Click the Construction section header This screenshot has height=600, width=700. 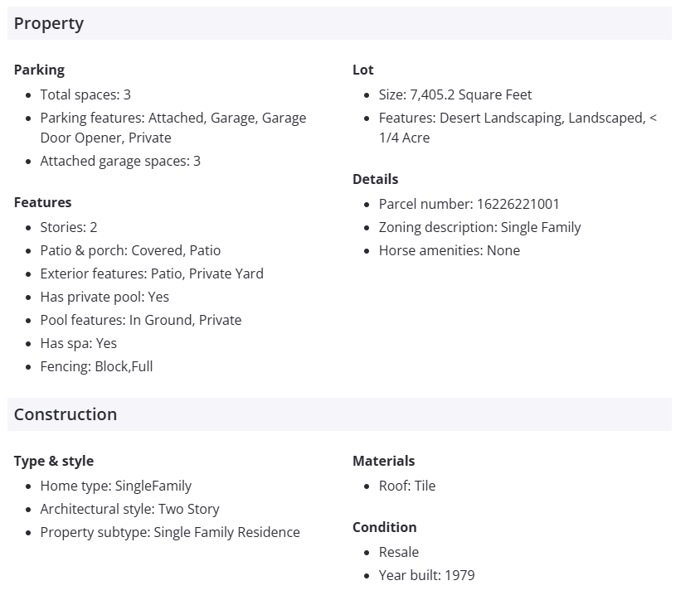pos(66,414)
